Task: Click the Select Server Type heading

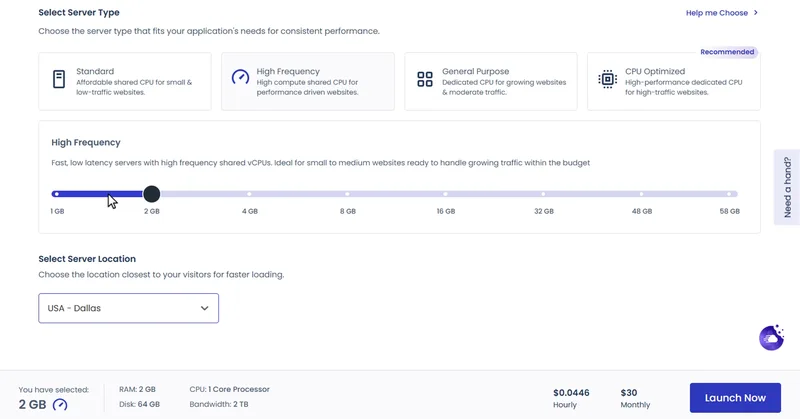Action: coord(79,12)
